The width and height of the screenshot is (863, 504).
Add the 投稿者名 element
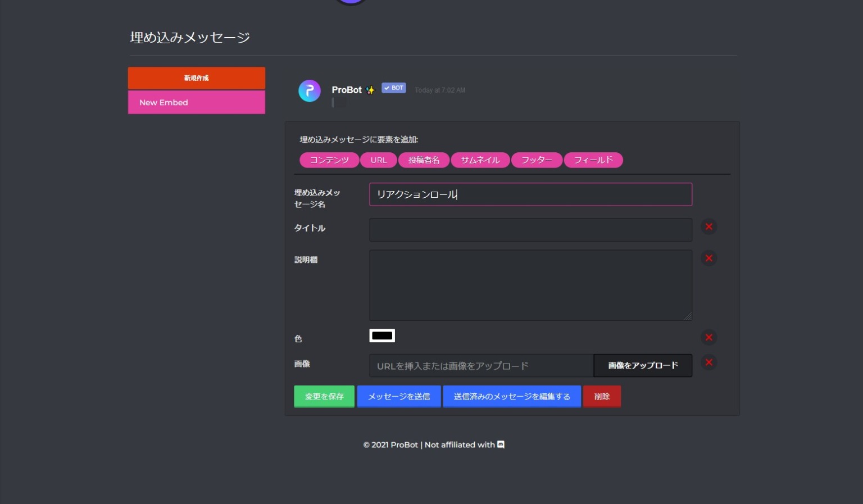pyautogui.click(x=424, y=160)
